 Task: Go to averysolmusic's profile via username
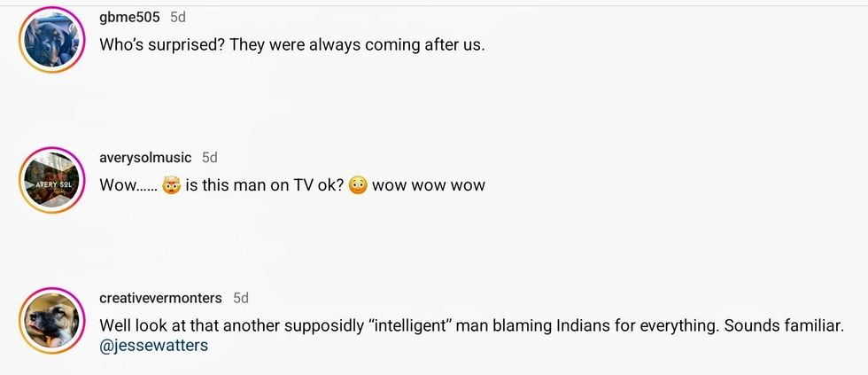[145, 158]
